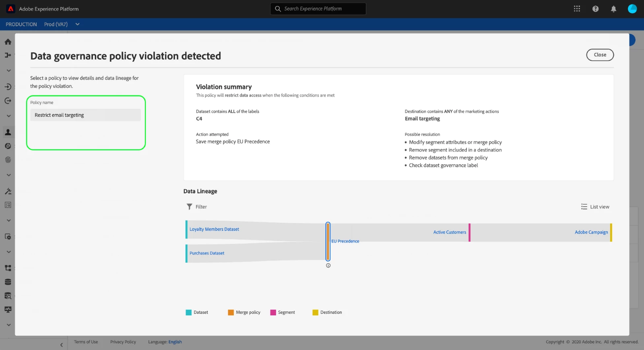Open the Workflows icon in sidebar
This screenshot has width=644, height=350.
8,55
